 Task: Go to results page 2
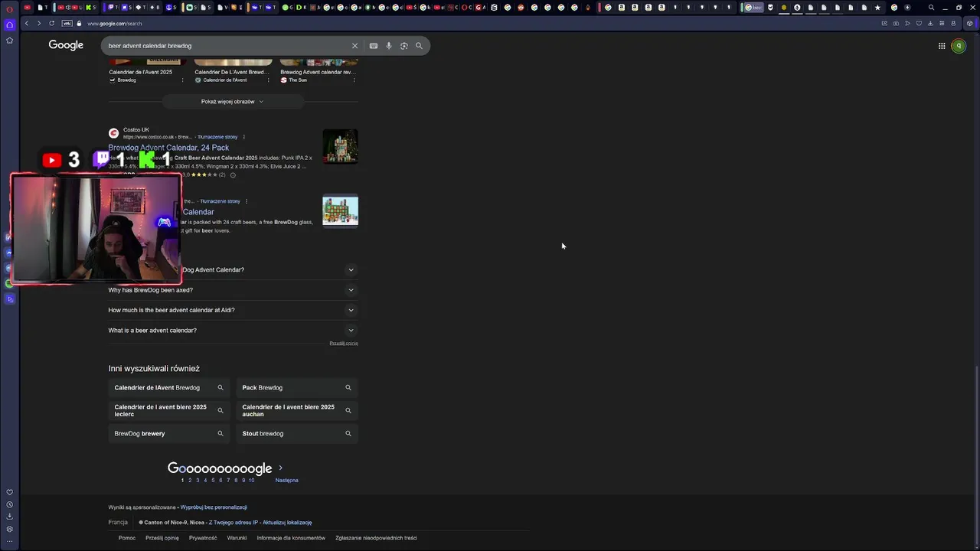pos(190,481)
